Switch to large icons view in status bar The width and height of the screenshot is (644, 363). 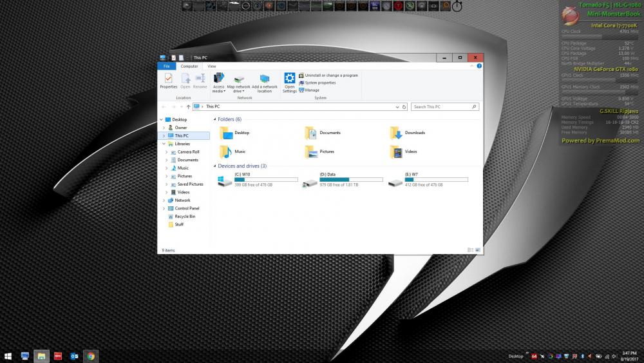(477, 250)
